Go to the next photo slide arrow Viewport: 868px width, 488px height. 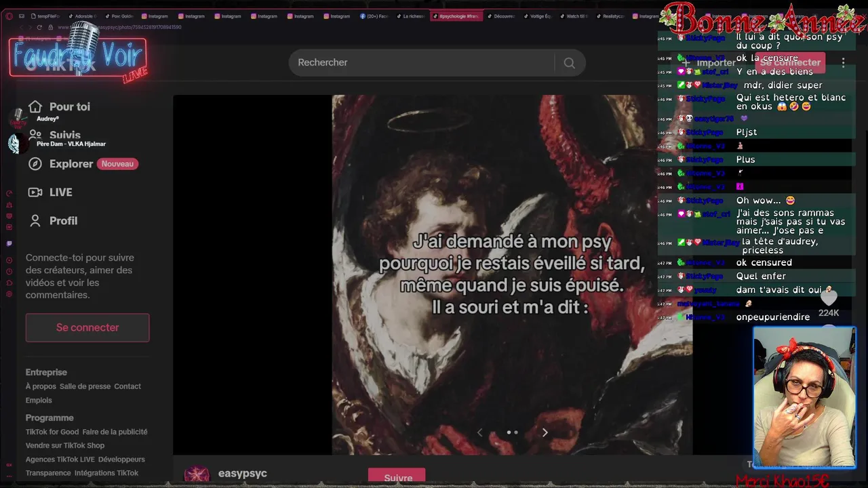click(x=545, y=432)
